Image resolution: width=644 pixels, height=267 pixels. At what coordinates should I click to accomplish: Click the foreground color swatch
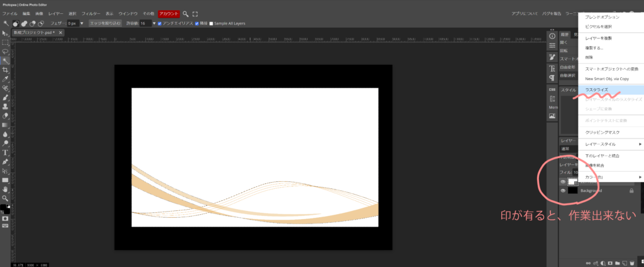4,207
